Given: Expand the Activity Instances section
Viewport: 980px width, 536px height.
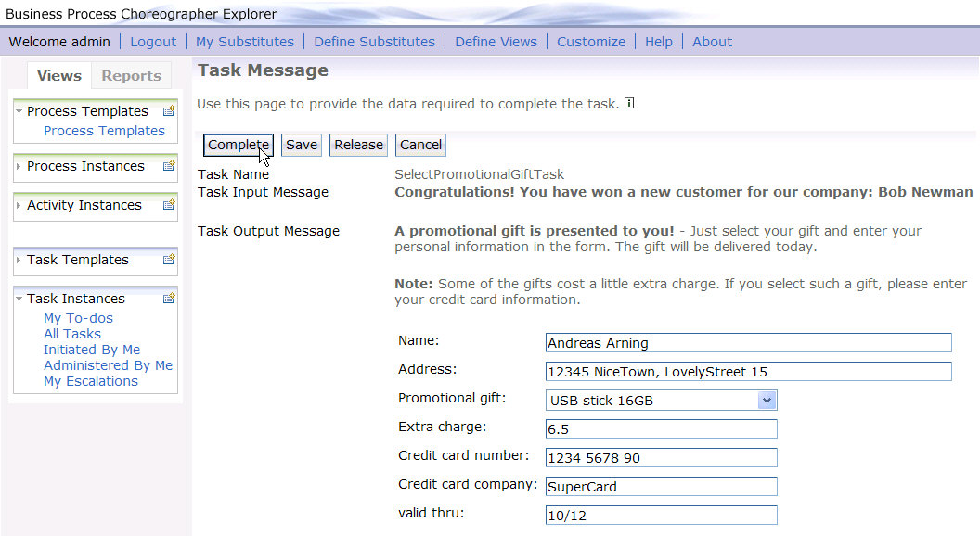Looking at the screenshot, I should coord(19,205).
